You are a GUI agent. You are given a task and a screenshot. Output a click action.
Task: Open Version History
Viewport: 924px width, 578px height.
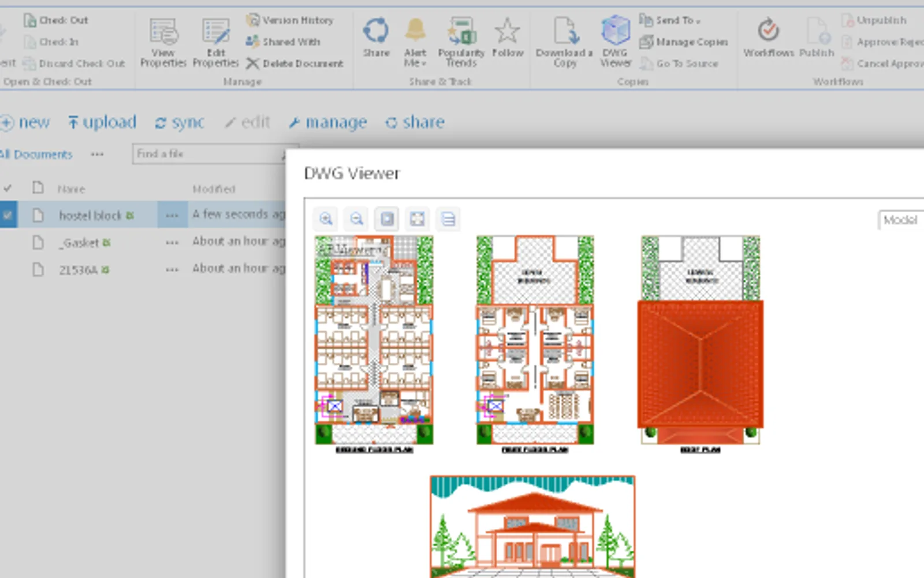290,20
